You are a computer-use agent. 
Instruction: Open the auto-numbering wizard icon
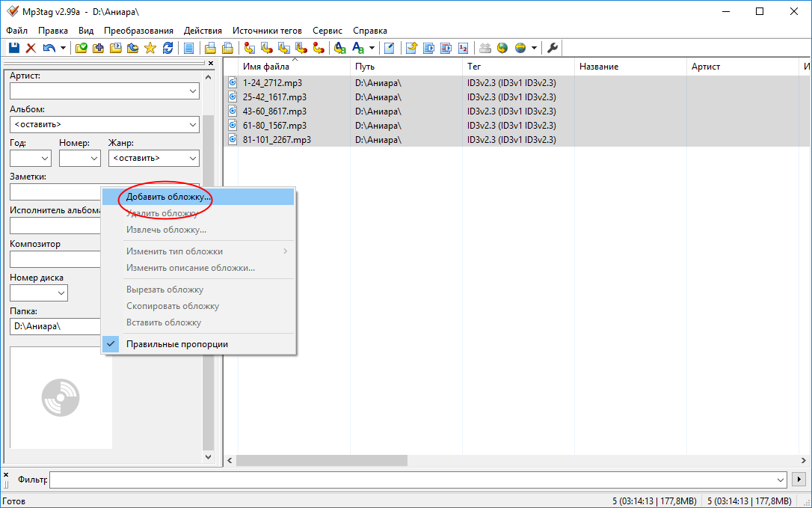[x=464, y=48]
